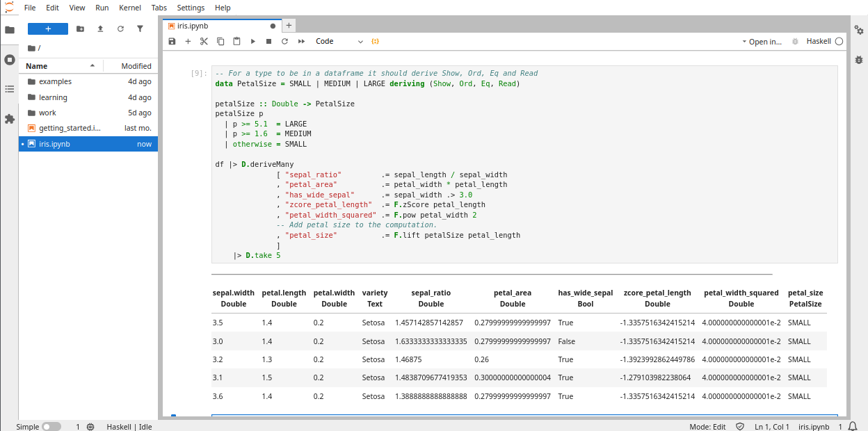The width and height of the screenshot is (868, 431).
Task: Click 'Haskell | Idle' status text
Action: (x=129, y=427)
